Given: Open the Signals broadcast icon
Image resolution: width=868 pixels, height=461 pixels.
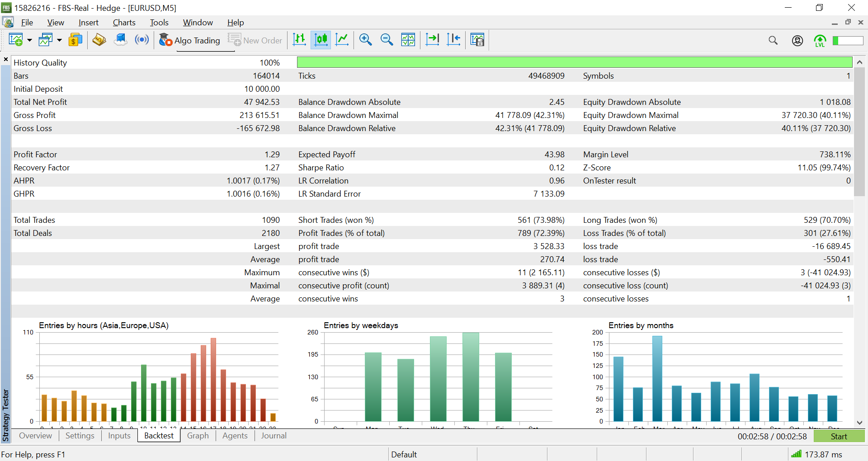Looking at the screenshot, I should 142,40.
